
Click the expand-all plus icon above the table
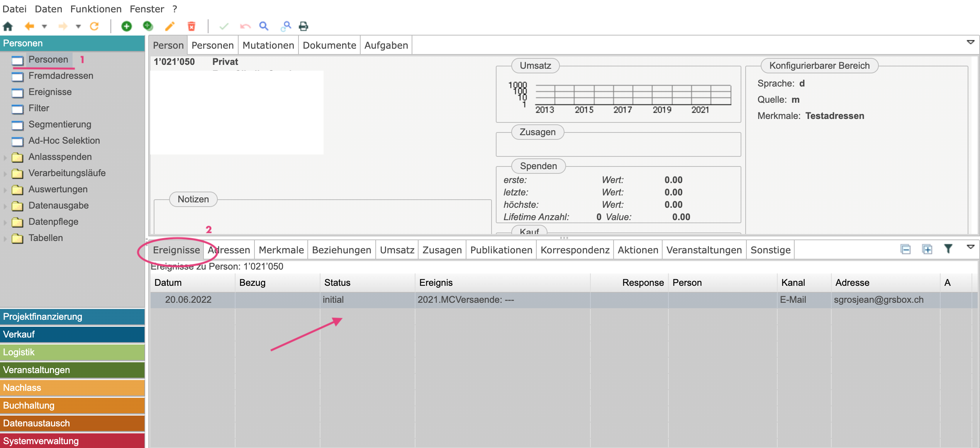[927, 249]
